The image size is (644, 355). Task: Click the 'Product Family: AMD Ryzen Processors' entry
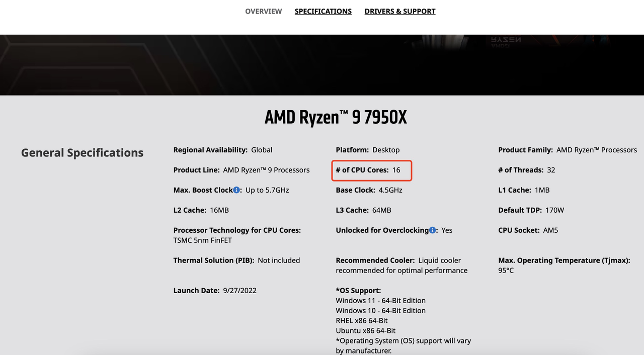568,150
